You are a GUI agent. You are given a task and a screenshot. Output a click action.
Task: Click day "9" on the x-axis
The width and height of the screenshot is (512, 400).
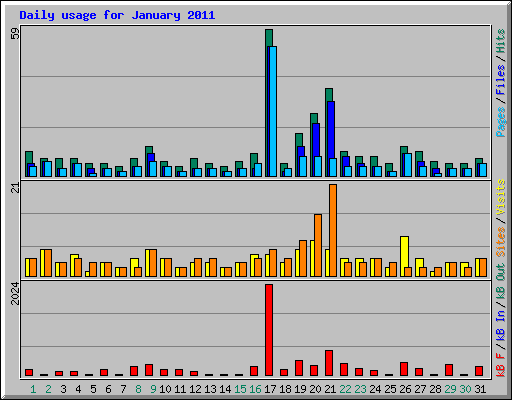[153, 389]
